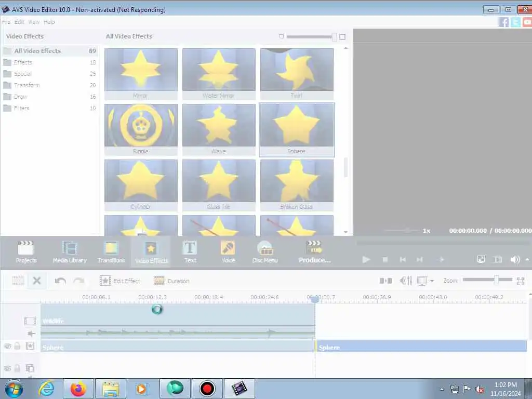Select the Mirror effect thumbnail
The height and width of the screenshot is (399, 532).
(x=141, y=73)
